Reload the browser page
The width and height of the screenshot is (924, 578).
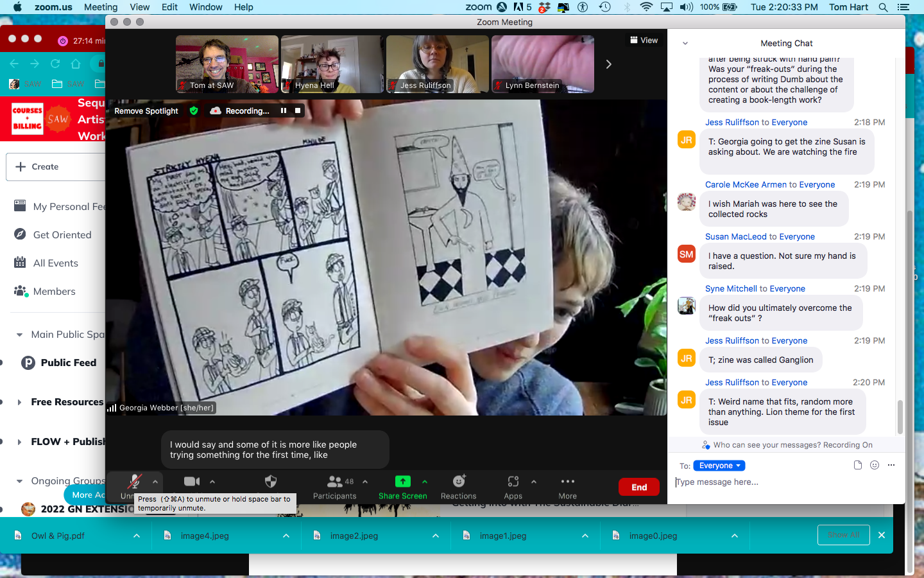[55, 64]
